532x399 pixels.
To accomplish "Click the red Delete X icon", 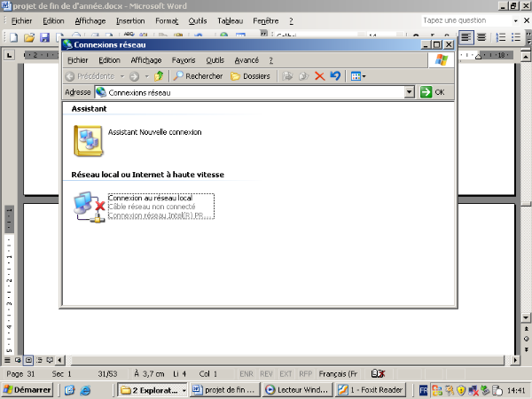I will click(319, 76).
